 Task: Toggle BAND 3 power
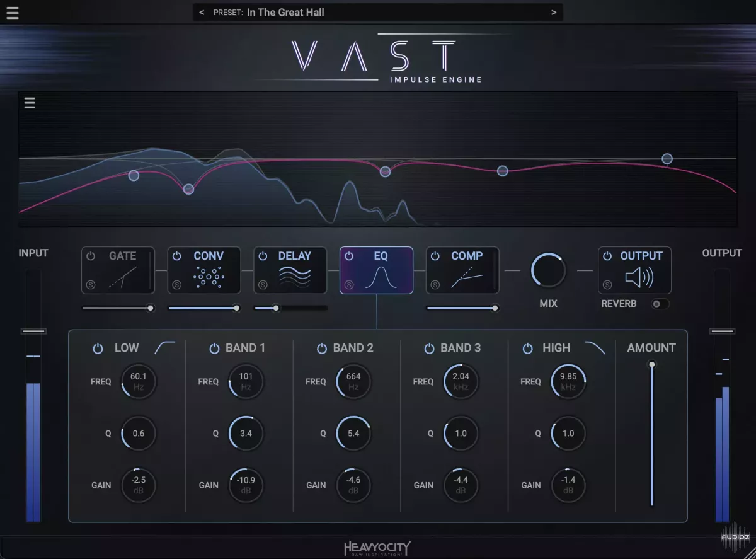tap(430, 349)
